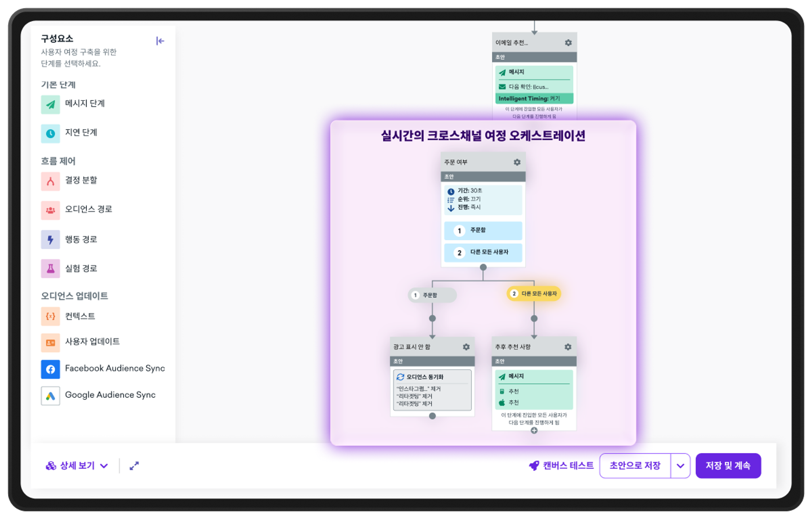Viewport: 812px width, 520px height.
Task: Click the yellow 다른 모든 사용자 branch label
Action: 534,293
